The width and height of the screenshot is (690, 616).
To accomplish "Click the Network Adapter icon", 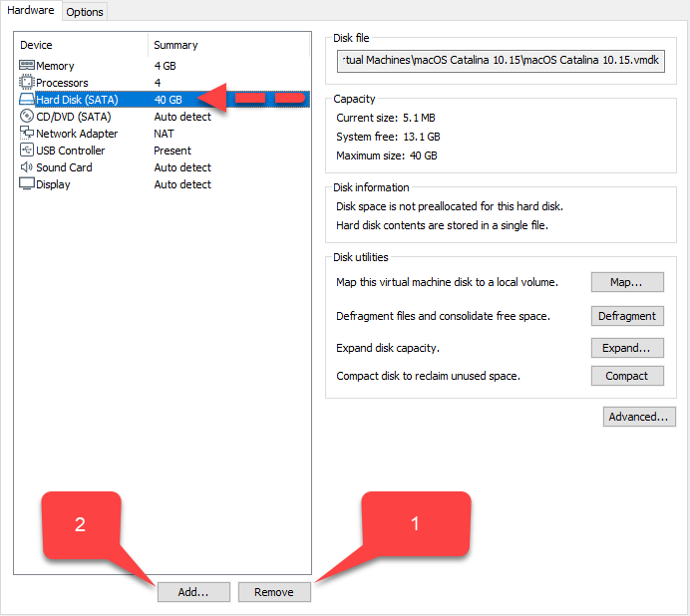I will point(27,134).
